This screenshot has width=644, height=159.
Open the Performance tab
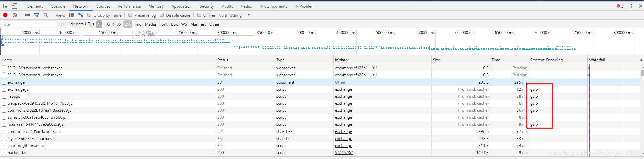[130, 6]
